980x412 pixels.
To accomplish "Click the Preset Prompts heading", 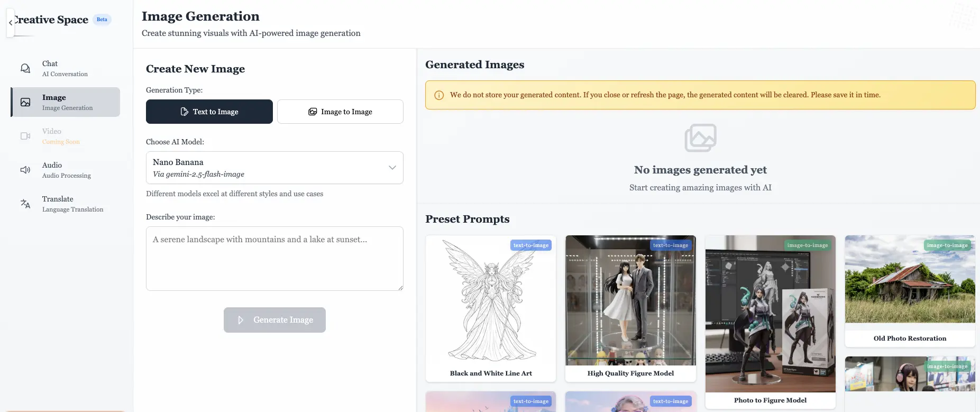I will pos(468,219).
